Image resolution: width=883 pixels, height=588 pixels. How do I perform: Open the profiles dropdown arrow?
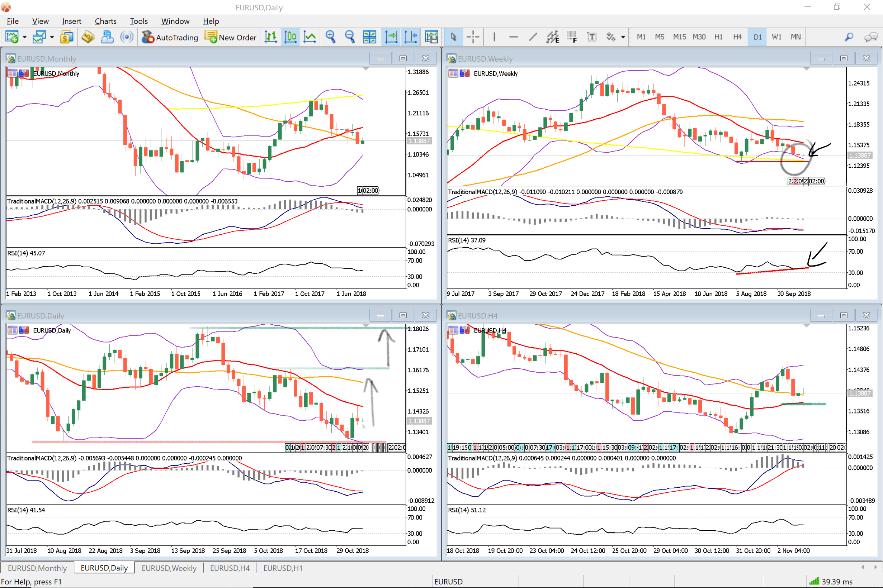[52, 37]
